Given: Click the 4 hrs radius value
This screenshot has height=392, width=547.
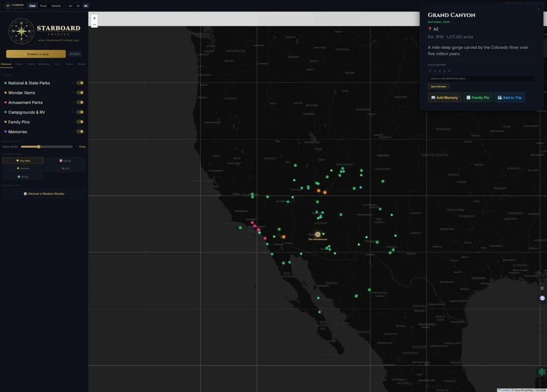Looking at the screenshot, I should click(x=83, y=147).
